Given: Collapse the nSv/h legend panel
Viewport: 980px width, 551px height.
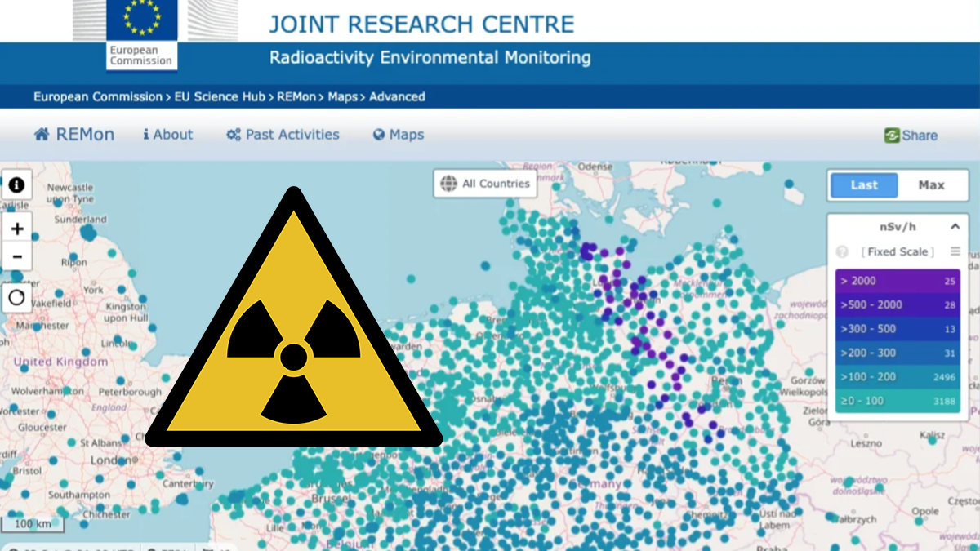Looking at the screenshot, I should pos(954,227).
